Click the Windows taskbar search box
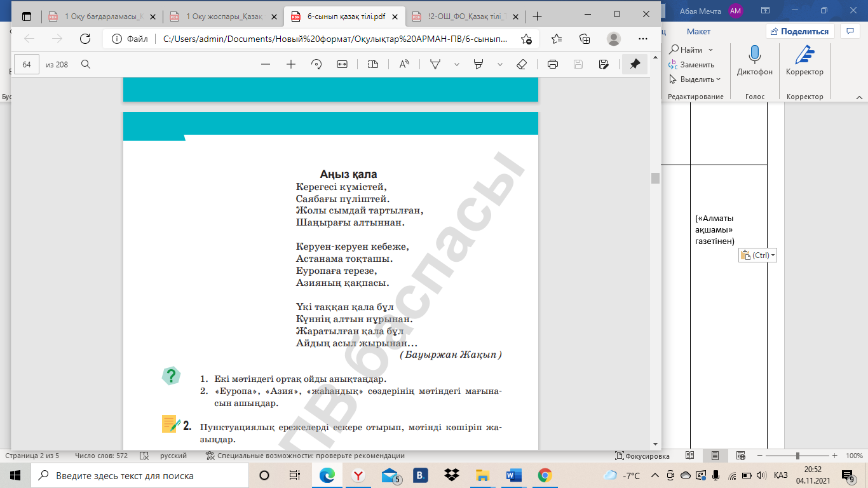The image size is (868, 488). pos(140,475)
